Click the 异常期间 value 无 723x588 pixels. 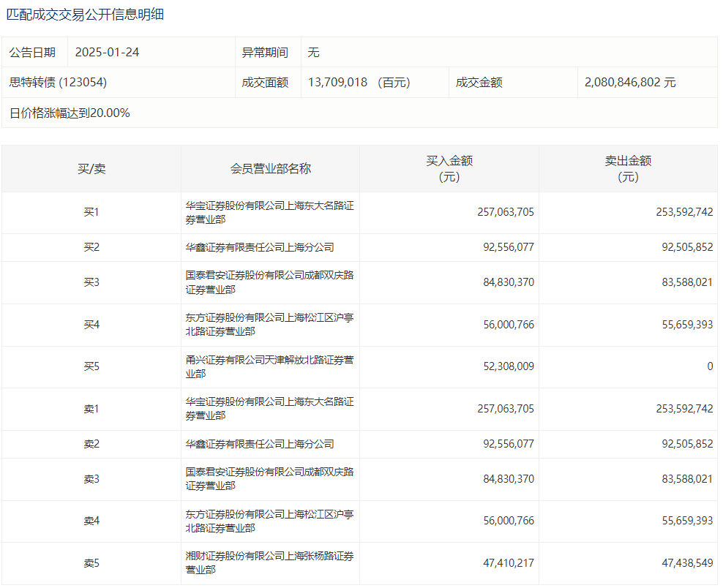[x=314, y=53]
